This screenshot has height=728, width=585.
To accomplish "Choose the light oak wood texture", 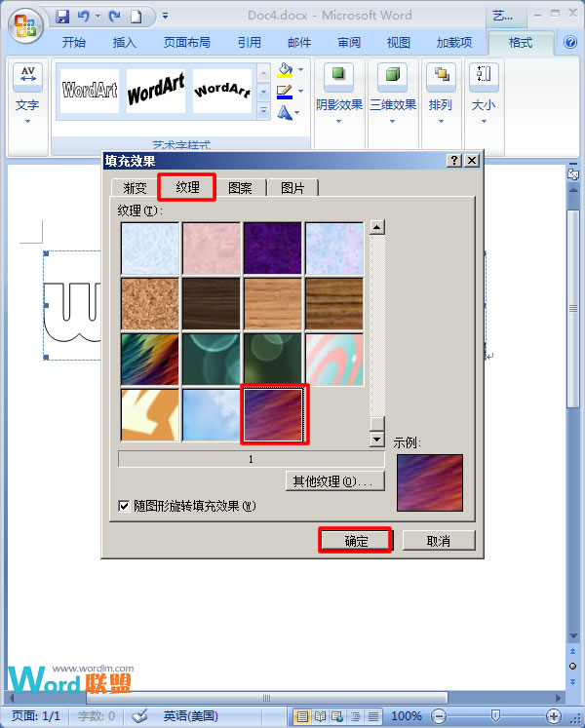I will tap(273, 304).
